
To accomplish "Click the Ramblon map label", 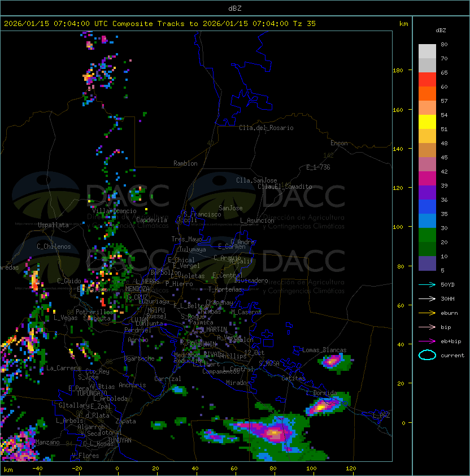I will click(185, 163).
